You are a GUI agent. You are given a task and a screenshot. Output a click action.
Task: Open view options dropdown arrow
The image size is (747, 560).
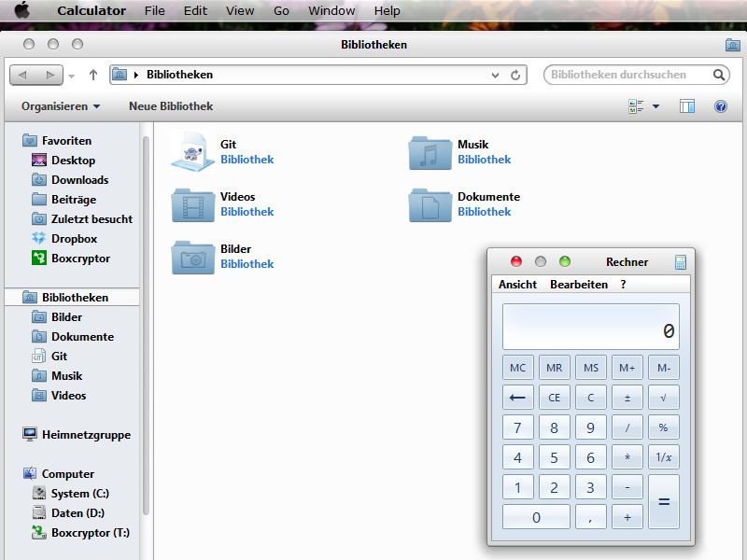tap(656, 106)
